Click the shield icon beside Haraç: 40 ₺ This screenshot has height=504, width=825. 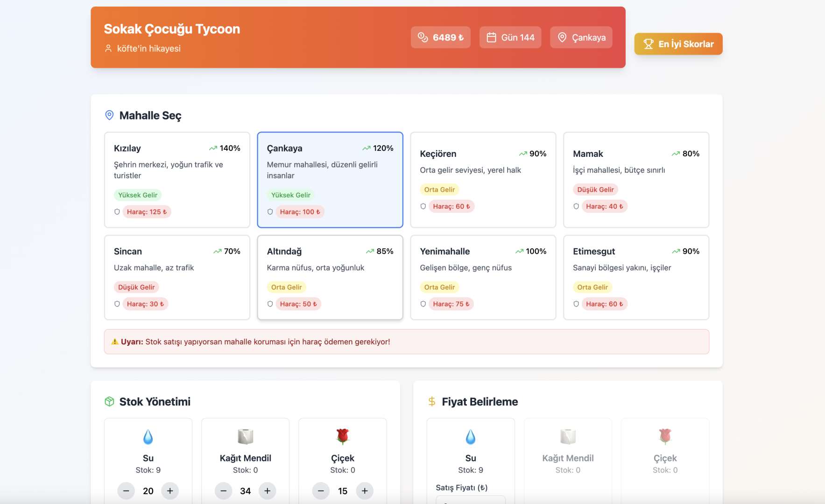(576, 206)
